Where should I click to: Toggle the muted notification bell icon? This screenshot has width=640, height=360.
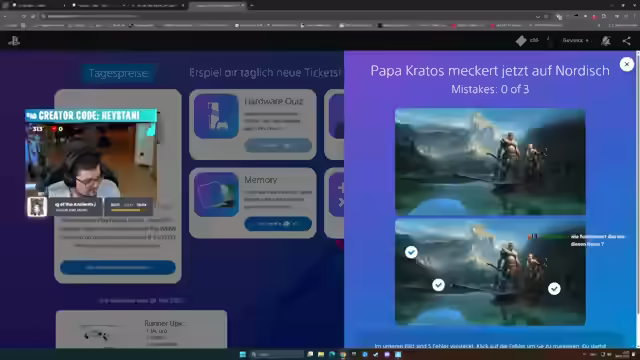(606, 40)
